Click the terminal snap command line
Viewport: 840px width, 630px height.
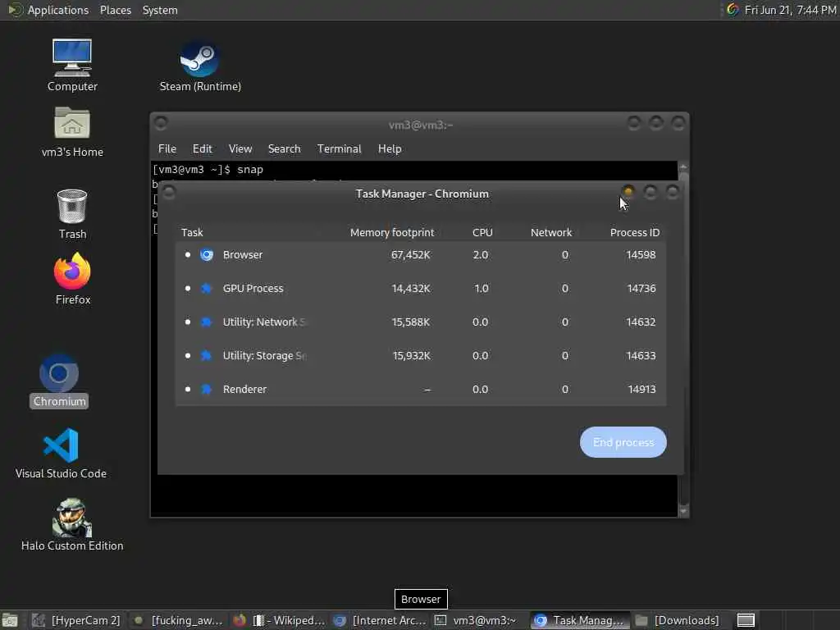pos(208,170)
